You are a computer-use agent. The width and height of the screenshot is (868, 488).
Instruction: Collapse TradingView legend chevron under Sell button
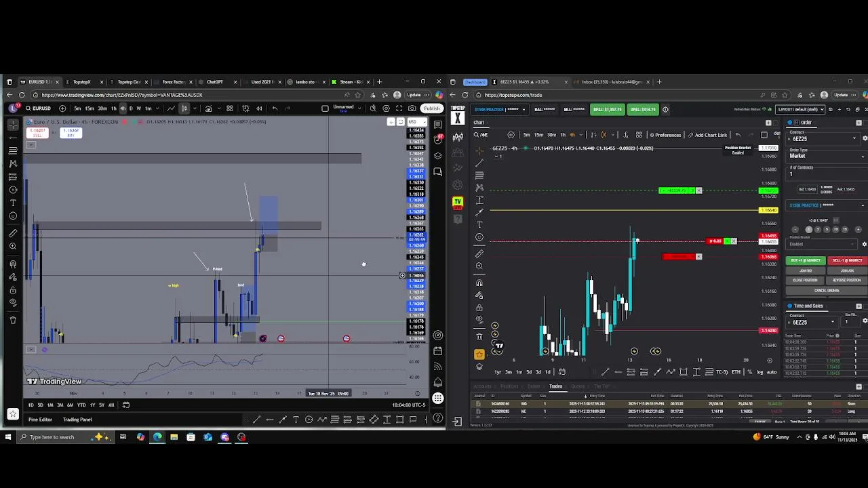(30, 144)
